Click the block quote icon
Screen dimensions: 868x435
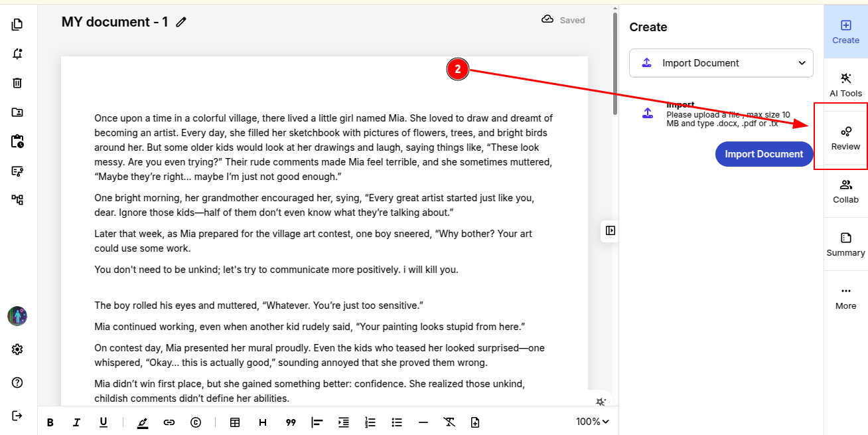[x=290, y=422]
